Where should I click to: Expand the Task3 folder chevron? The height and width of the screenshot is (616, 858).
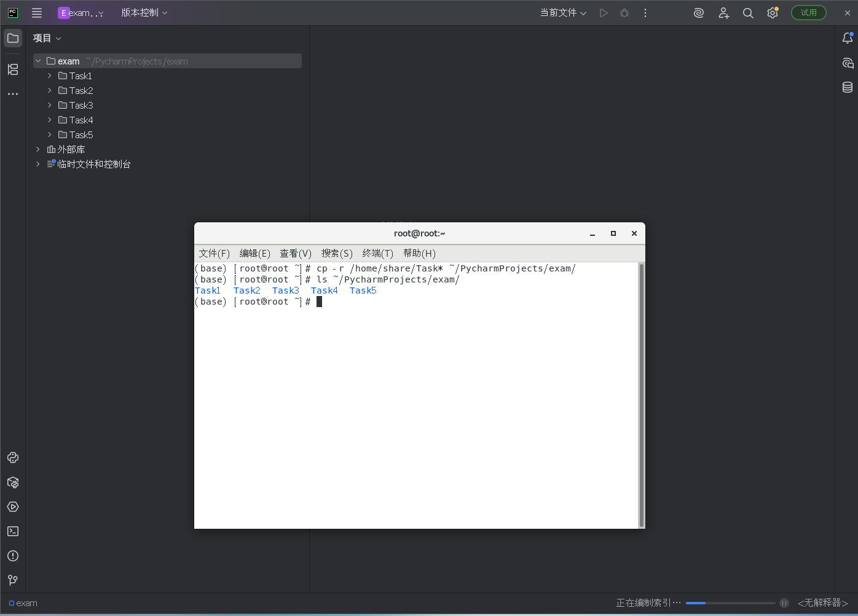[50, 106]
